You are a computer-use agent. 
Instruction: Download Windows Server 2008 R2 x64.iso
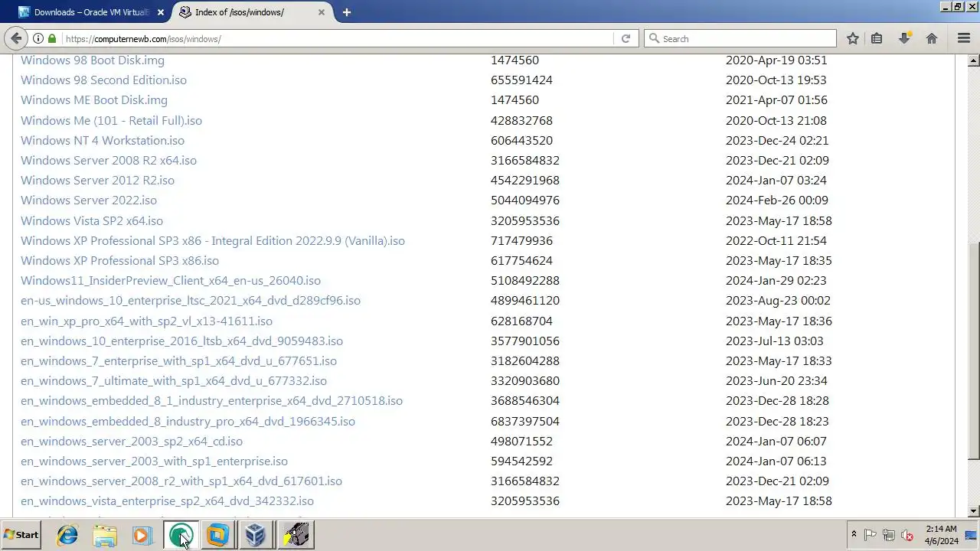coord(109,160)
